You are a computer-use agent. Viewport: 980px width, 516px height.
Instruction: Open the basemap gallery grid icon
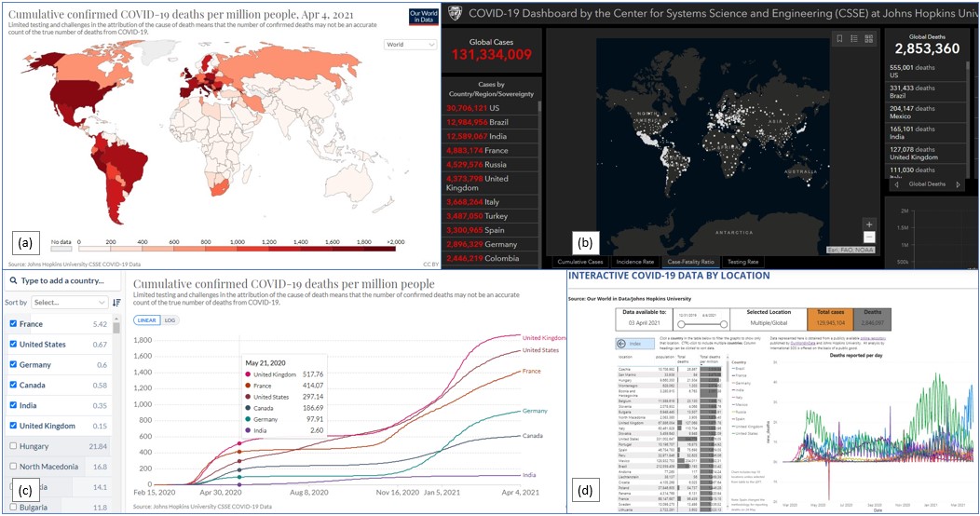[869, 39]
